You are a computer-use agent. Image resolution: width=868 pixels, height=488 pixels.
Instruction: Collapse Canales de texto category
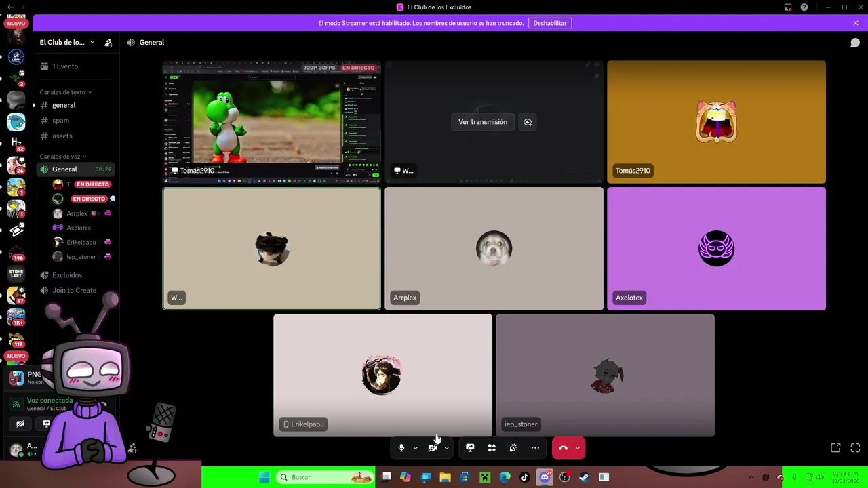click(x=66, y=92)
